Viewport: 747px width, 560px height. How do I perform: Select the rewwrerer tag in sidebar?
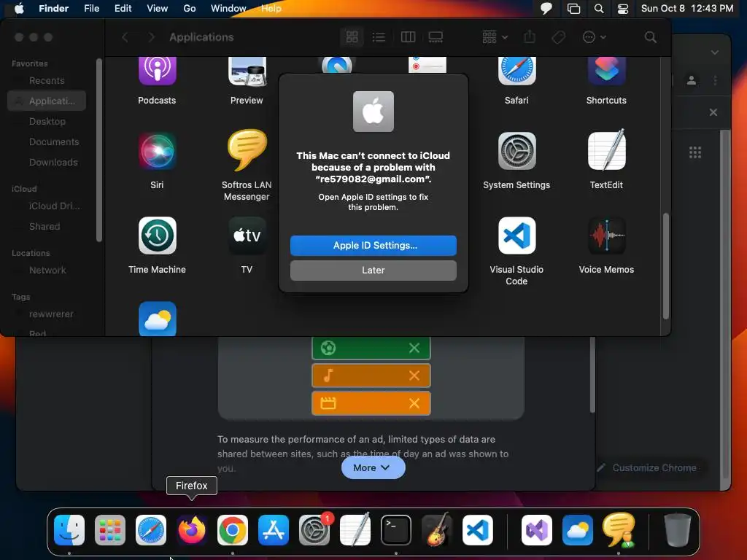[x=47, y=314]
